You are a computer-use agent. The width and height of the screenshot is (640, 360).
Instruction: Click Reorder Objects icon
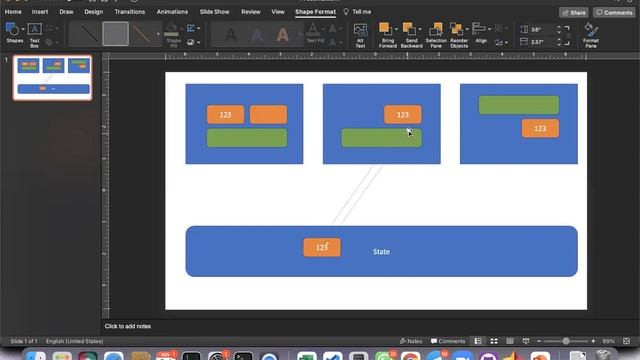tap(456, 29)
